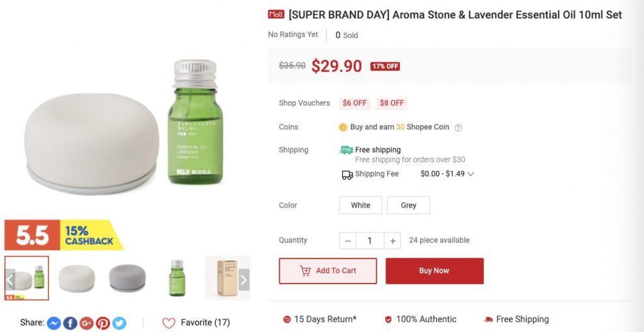Share product on Google Plus
Image resolution: width=644 pixels, height=332 pixels.
[x=86, y=323]
